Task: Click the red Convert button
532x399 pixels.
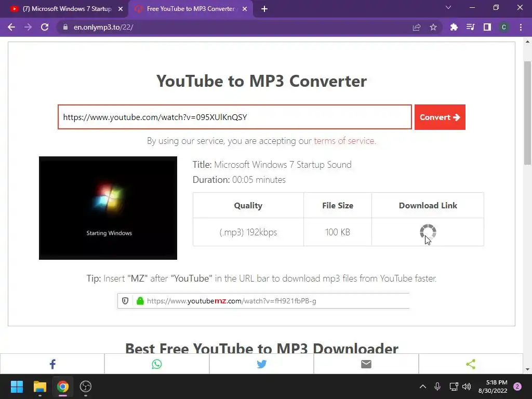Action: (440, 117)
